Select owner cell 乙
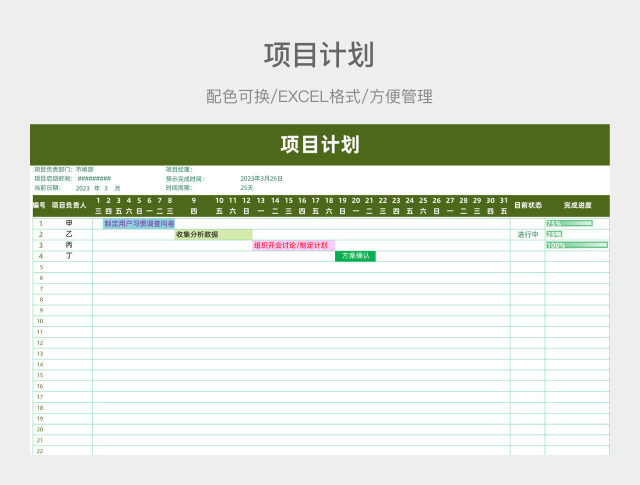 pos(69,234)
